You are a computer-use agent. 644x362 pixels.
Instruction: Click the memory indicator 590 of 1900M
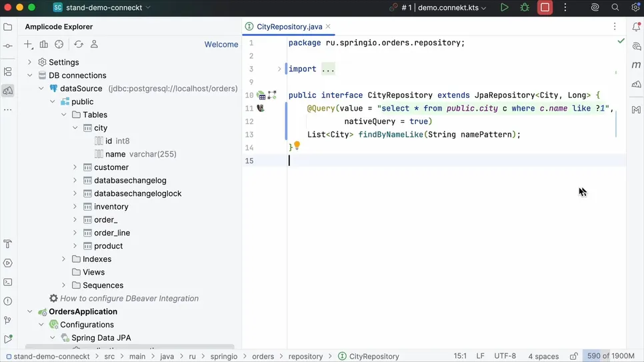point(611,356)
